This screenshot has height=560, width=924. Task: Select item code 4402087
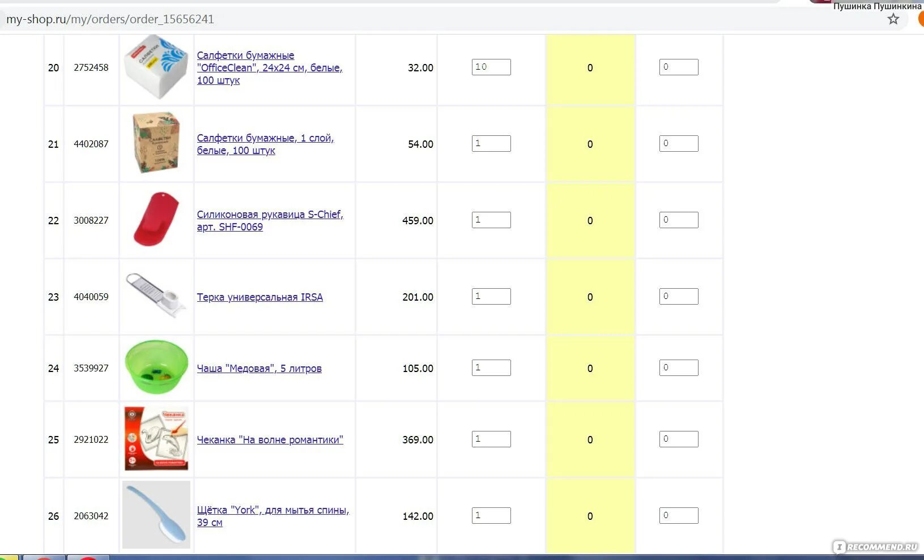pos(91,144)
